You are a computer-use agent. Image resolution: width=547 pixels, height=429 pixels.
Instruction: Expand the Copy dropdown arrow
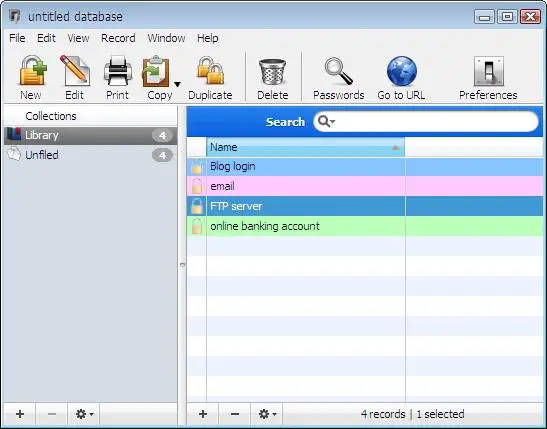177,84
